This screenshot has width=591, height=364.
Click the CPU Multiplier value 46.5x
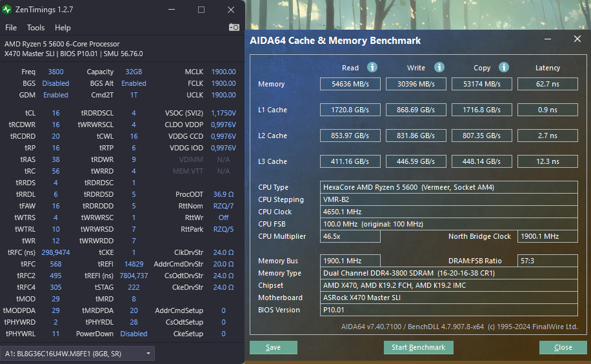[x=350, y=236]
